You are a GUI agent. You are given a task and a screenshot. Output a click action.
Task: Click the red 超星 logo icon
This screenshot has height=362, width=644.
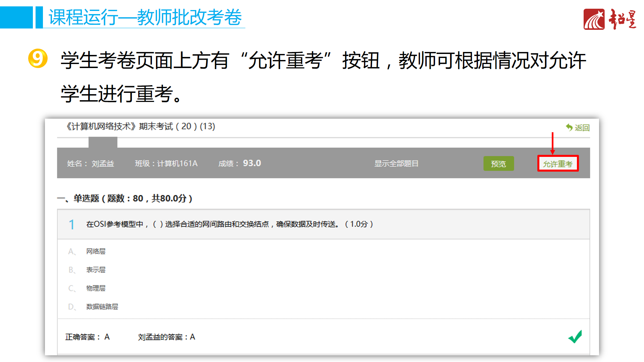click(x=594, y=19)
